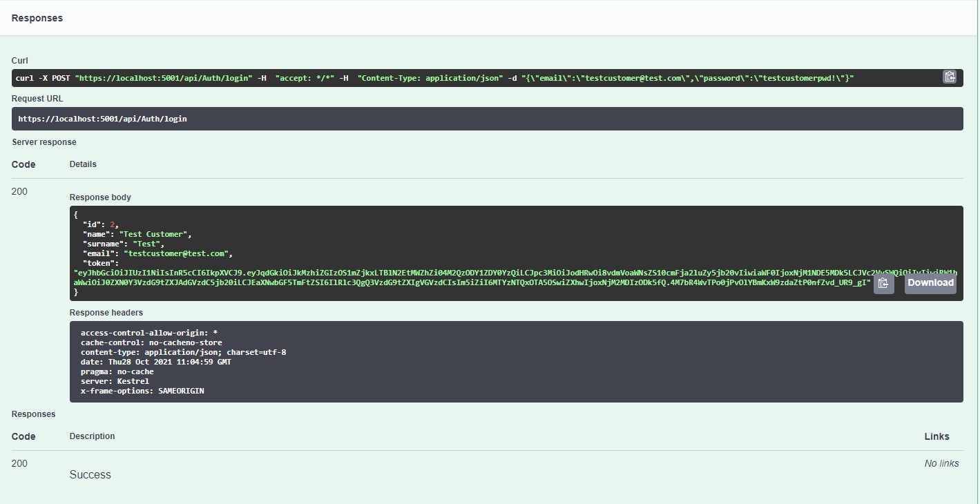Click the curl command text
Screen dimensions: 980x504
[434, 78]
